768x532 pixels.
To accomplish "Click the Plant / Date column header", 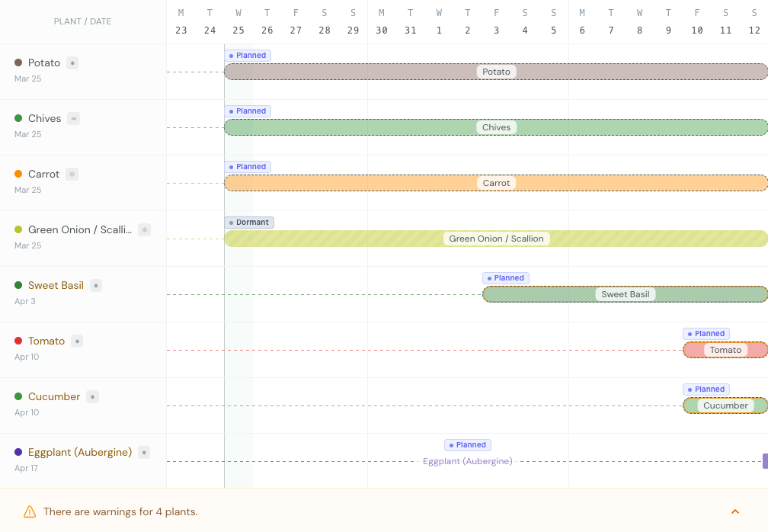I will tap(82, 21).
